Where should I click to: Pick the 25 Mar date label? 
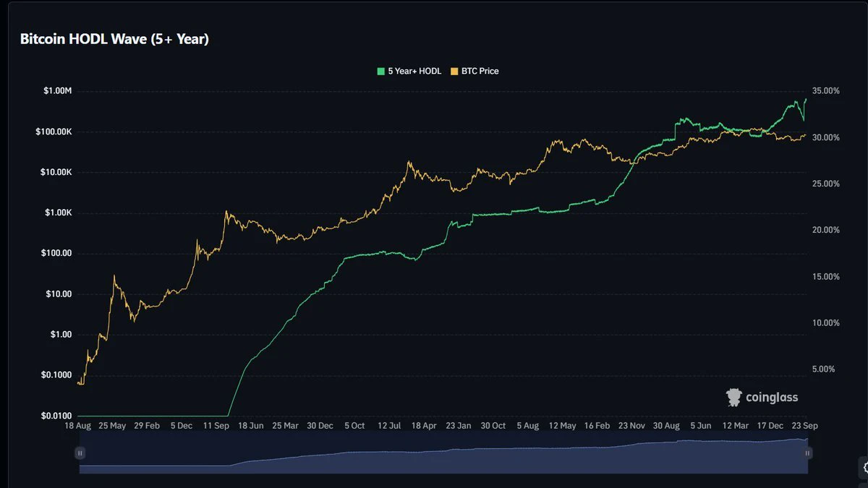click(x=285, y=426)
